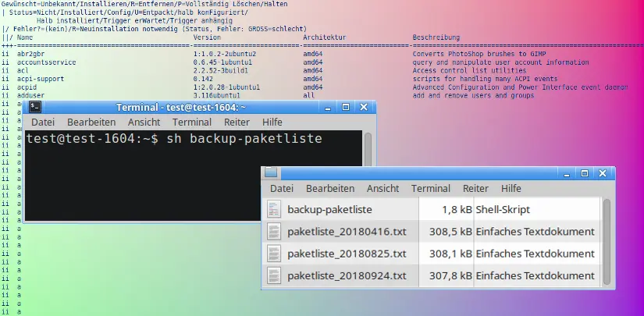Click the paketliste_20180924.txt document icon
Image resolution: width=644 pixels, height=316 pixels.
coord(273,275)
